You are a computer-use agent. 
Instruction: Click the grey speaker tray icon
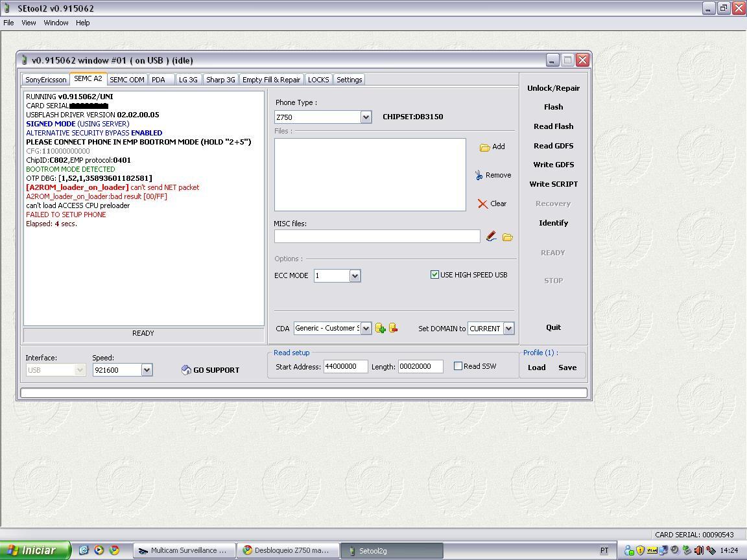tap(674, 550)
